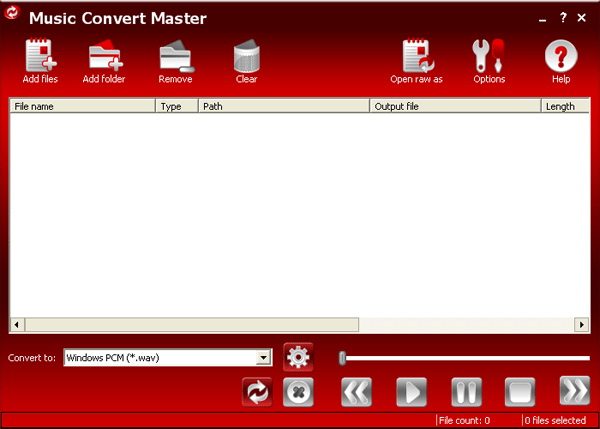Minimize the Music Convert Master window
The width and height of the screenshot is (600, 429).
542,19
